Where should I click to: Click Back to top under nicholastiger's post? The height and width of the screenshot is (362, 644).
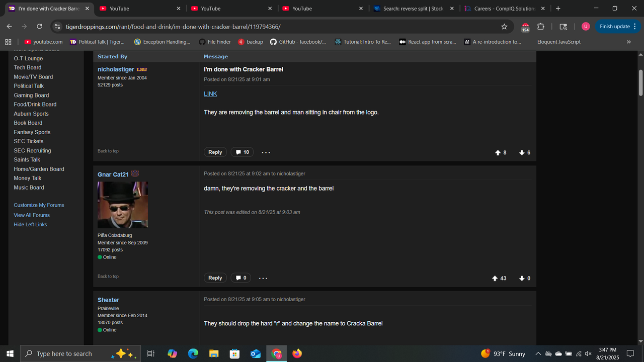(108, 151)
